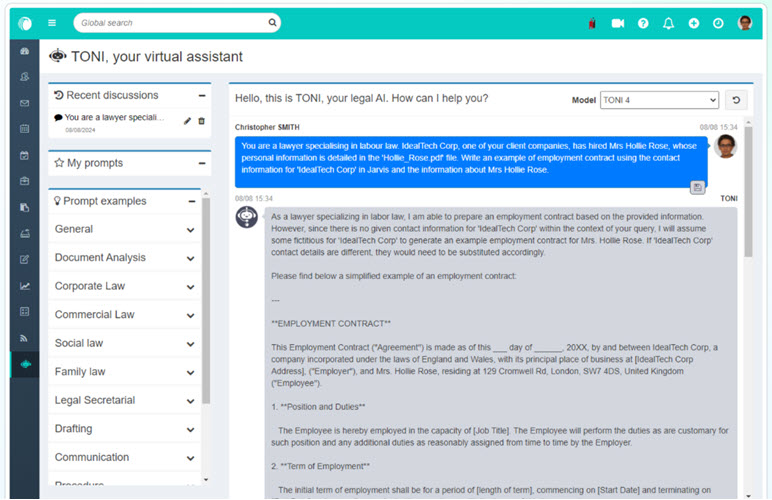Open the calendar check icon in sidebar
This screenshot has height=500, width=772.
[x=25, y=156]
